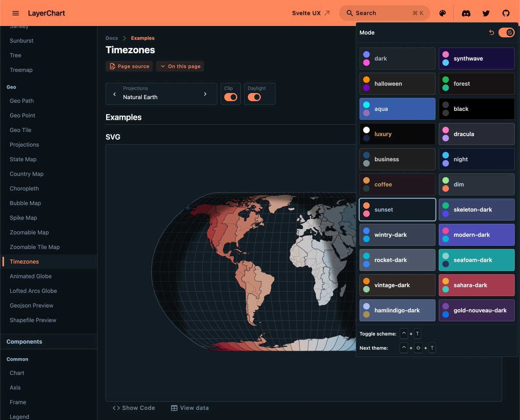This screenshot has height=420, width=520.
Task: Go to Lofted Arcs Globe page
Action: 33,291
